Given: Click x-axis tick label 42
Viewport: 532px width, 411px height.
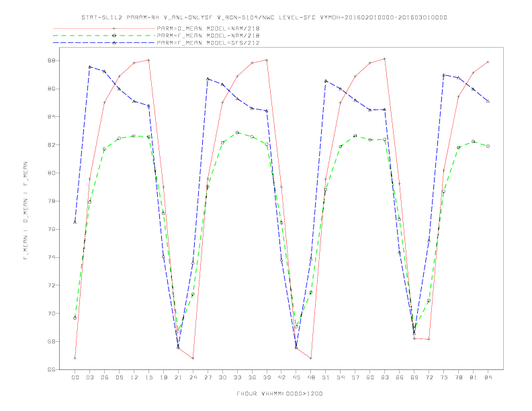Looking at the screenshot, I should tap(281, 377).
